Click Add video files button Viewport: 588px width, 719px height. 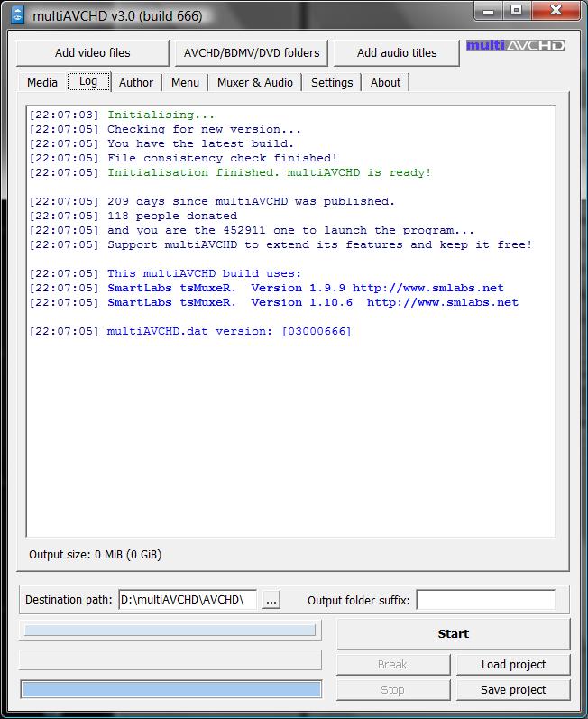[x=93, y=52]
